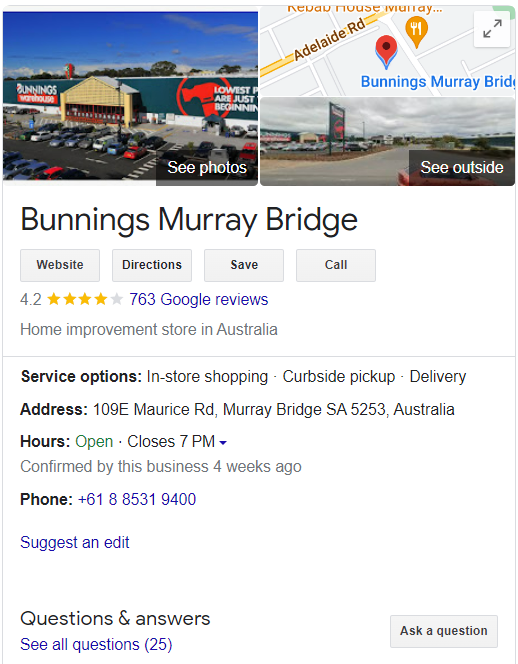Click Suggest an edit link
518x664 pixels.
[x=75, y=542]
